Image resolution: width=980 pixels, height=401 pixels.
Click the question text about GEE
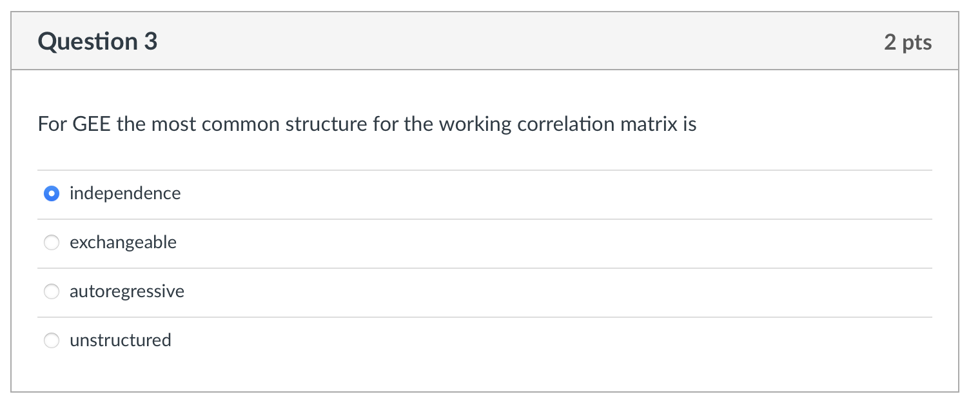tap(366, 124)
